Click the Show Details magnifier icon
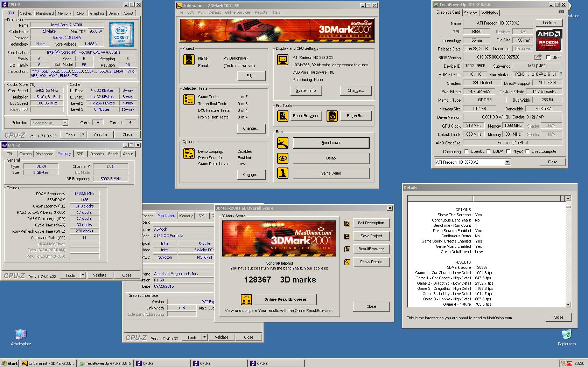The height and width of the screenshot is (368, 588). click(347, 262)
